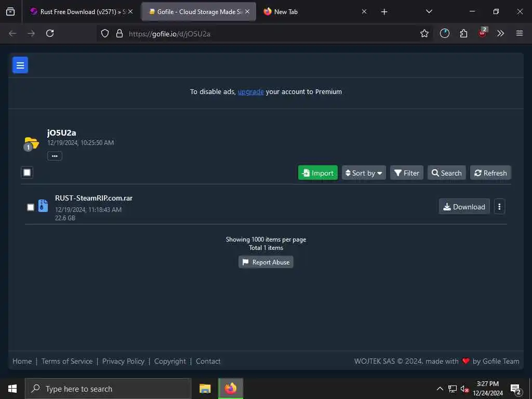Click the file size 22.6 GB
The height and width of the screenshot is (399, 532).
65,218
